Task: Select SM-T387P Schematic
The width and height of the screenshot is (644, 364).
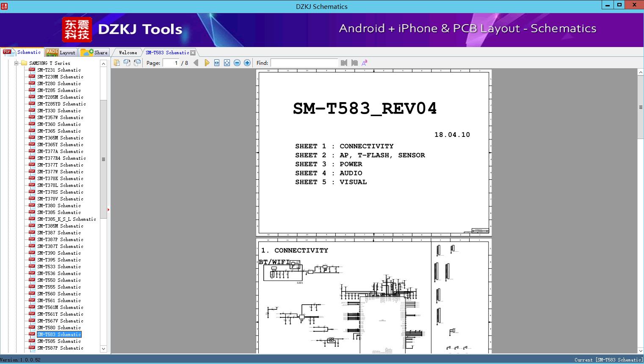Action: click(x=60, y=239)
